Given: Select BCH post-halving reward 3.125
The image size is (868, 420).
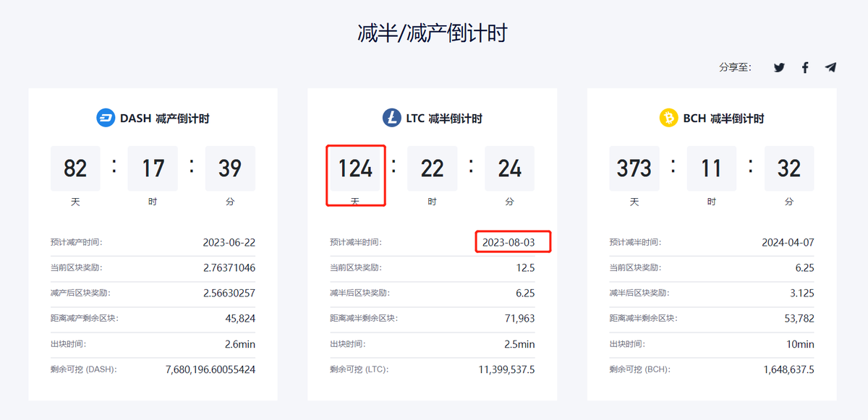Looking at the screenshot, I should coord(801,293).
